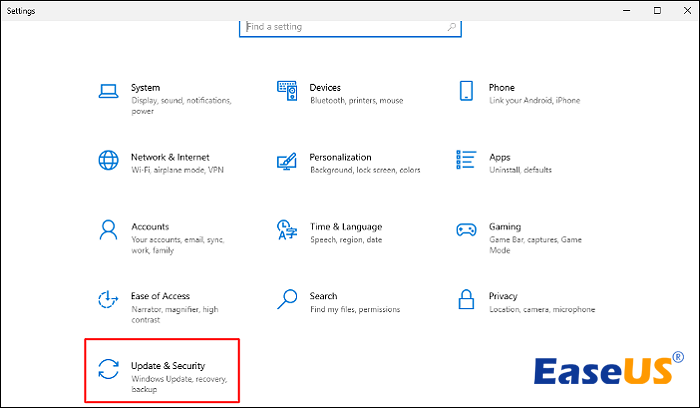
Task: Click the Accounts person icon
Action: point(108,230)
